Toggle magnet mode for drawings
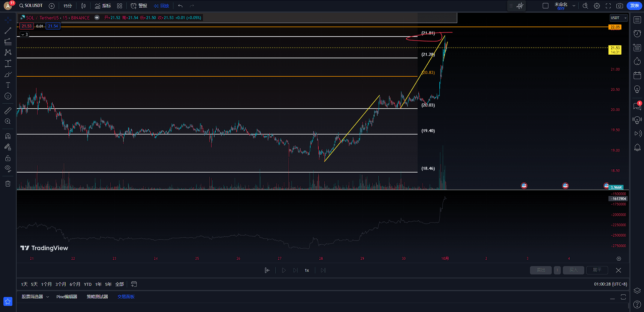This screenshot has height=312, width=644. (x=8, y=136)
